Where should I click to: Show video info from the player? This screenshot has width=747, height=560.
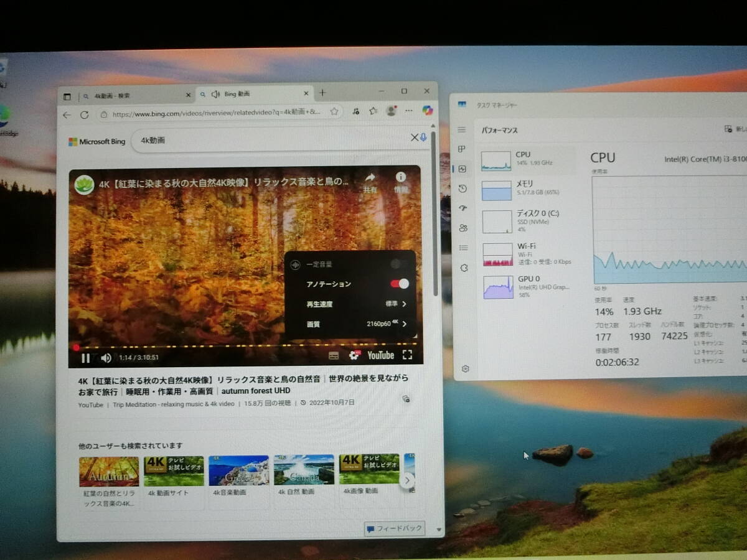[401, 182]
